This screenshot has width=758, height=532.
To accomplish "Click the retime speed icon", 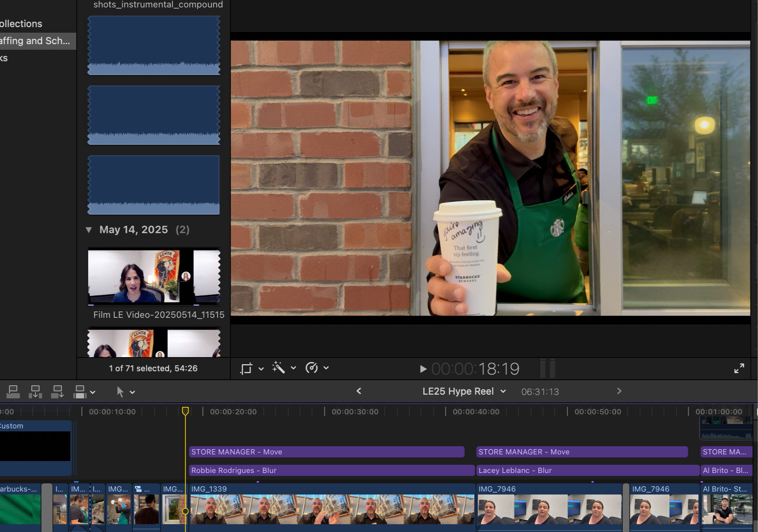I will 311,368.
